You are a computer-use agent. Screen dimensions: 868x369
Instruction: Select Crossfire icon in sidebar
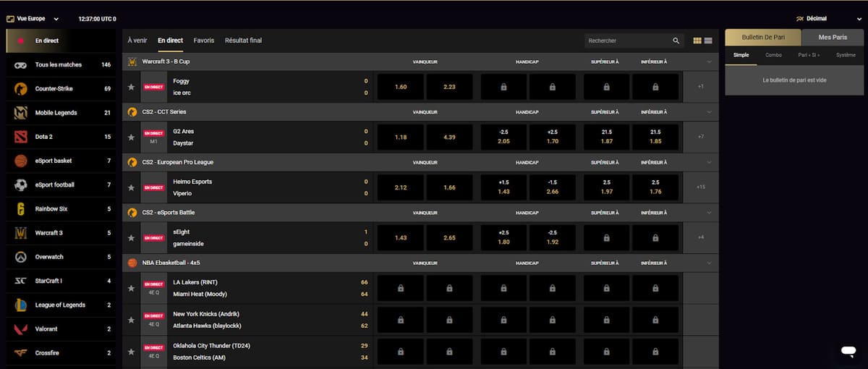click(x=21, y=353)
